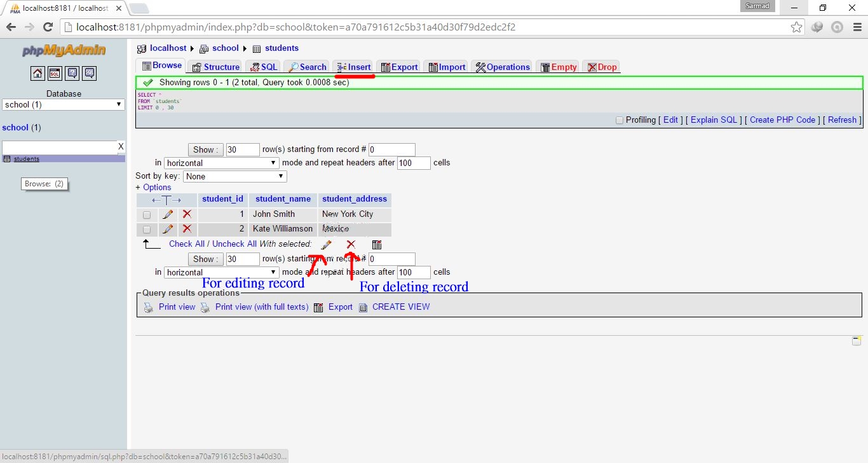Select Check All below the table rows
The height and width of the screenshot is (463, 868).
tap(186, 244)
